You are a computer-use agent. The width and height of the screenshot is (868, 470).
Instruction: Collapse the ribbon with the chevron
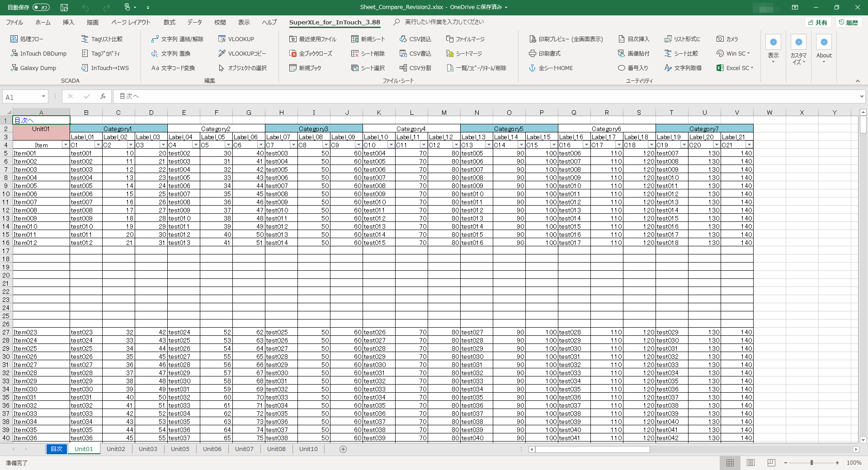coord(858,81)
